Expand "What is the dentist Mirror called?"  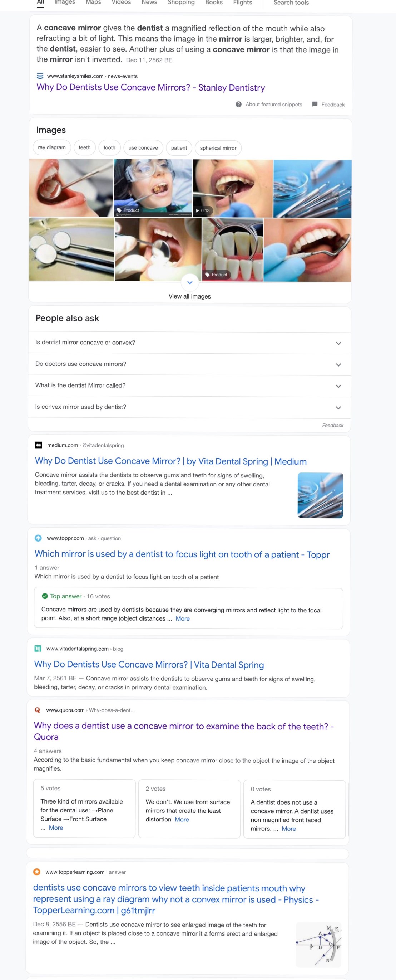pyautogui.click(x=338, y=386)
